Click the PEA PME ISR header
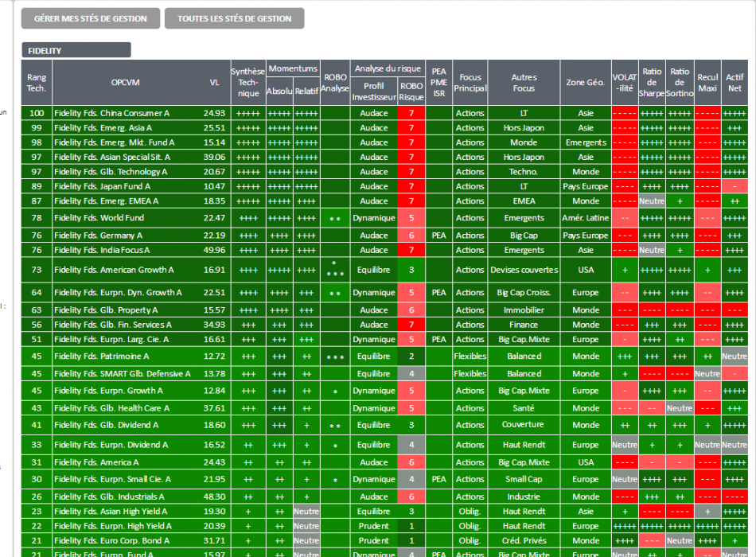This screenshot has height=557, width=756. coord(438,83)
